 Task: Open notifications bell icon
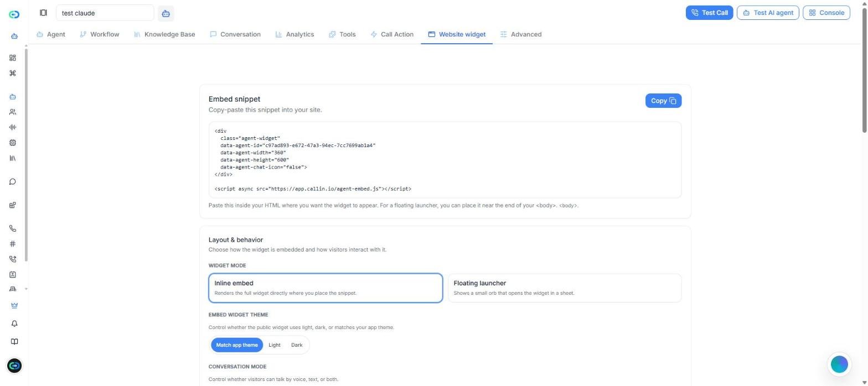coord(14,324)
